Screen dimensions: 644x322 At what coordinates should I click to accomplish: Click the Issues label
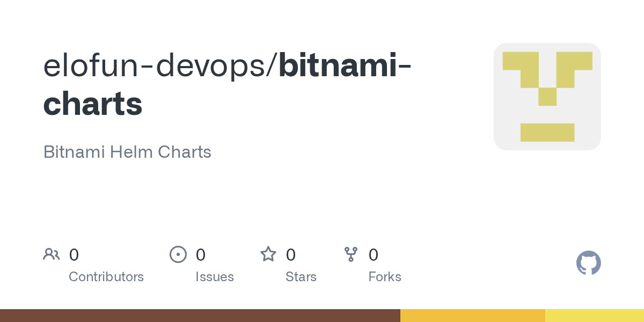[215, 277]
